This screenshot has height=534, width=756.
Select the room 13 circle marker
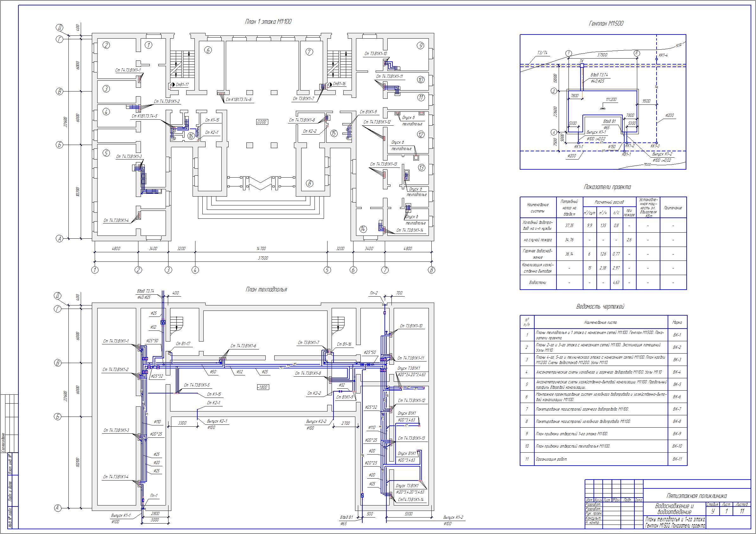tap(422, 168)
